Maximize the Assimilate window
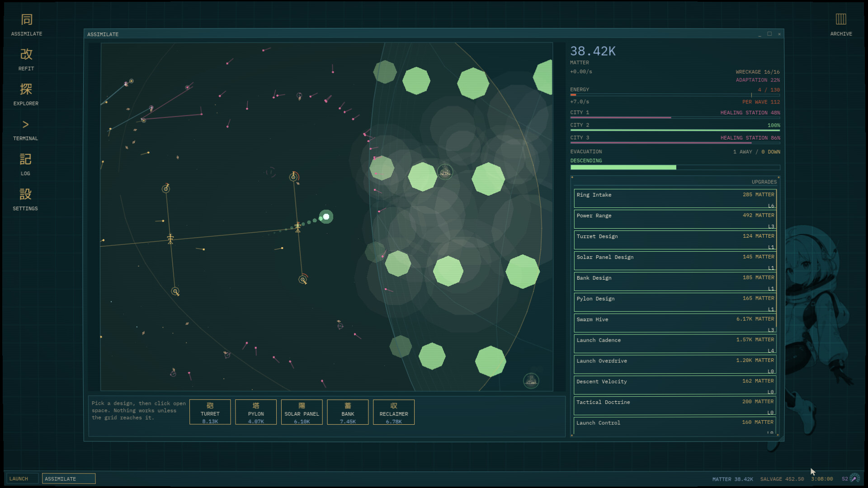The height and width of the screenshot is (488, 868). 769,34
